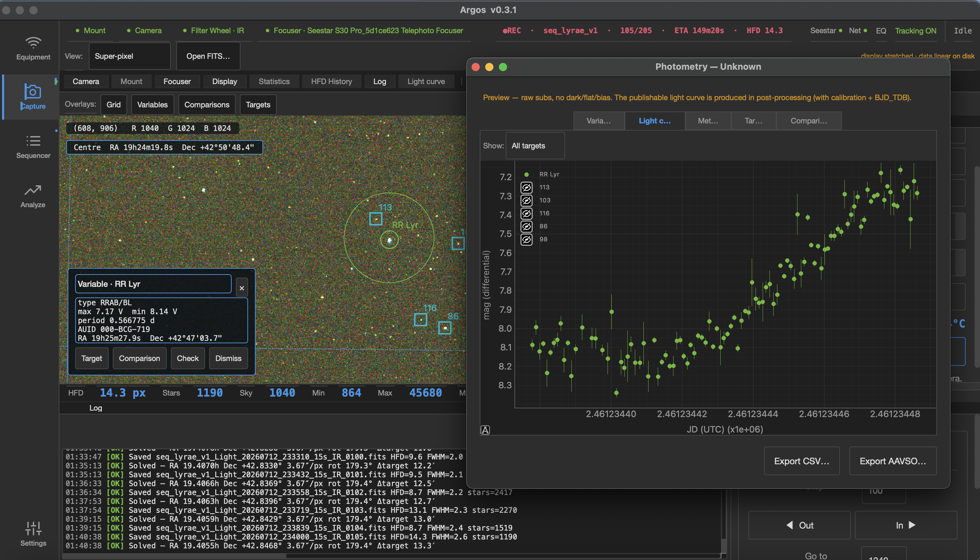Image resolution: width=980 pixels, height=560 pixels.
Task: Click Tracking ON status label
Action: (x=915, y=31)
